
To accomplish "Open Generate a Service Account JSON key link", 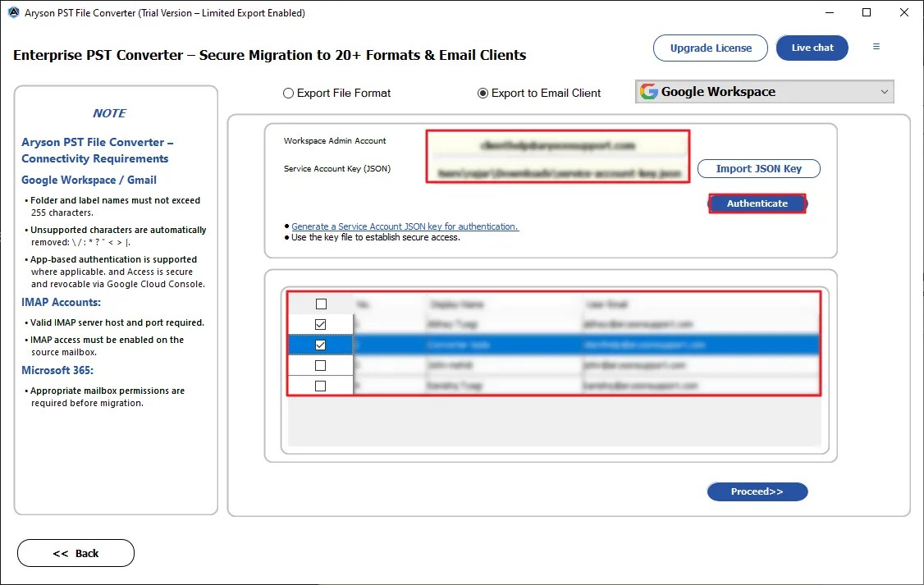I will (405, 226).
